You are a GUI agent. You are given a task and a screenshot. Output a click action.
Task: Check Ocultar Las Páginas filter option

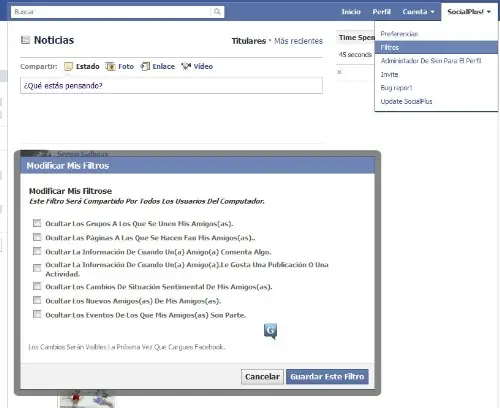[37, 237]
